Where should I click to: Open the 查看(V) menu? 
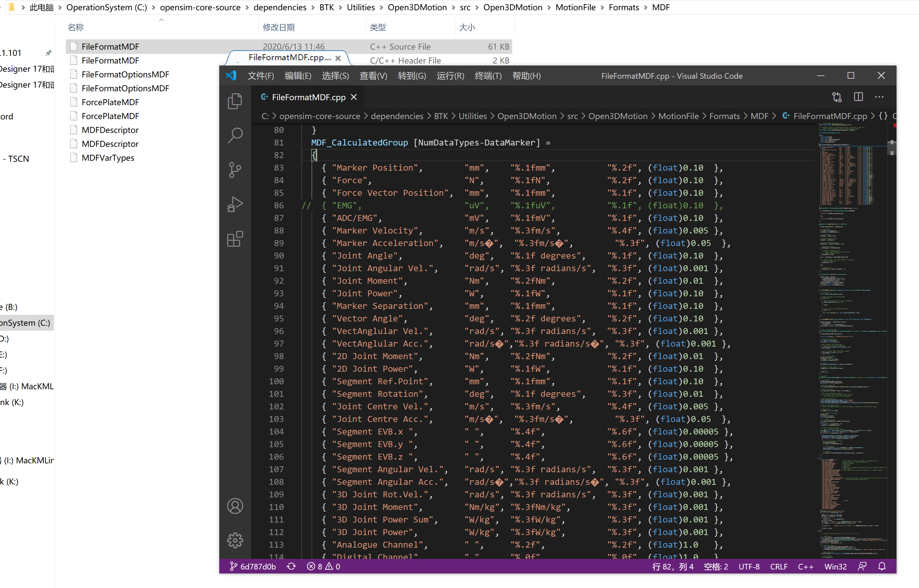click(373, 76)
